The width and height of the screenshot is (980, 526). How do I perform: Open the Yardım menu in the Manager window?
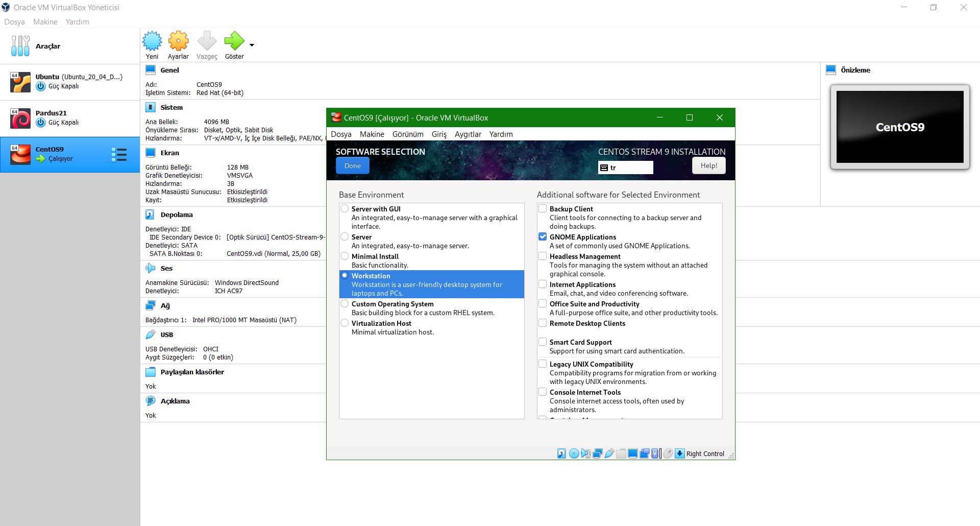[x=78, y=22]
